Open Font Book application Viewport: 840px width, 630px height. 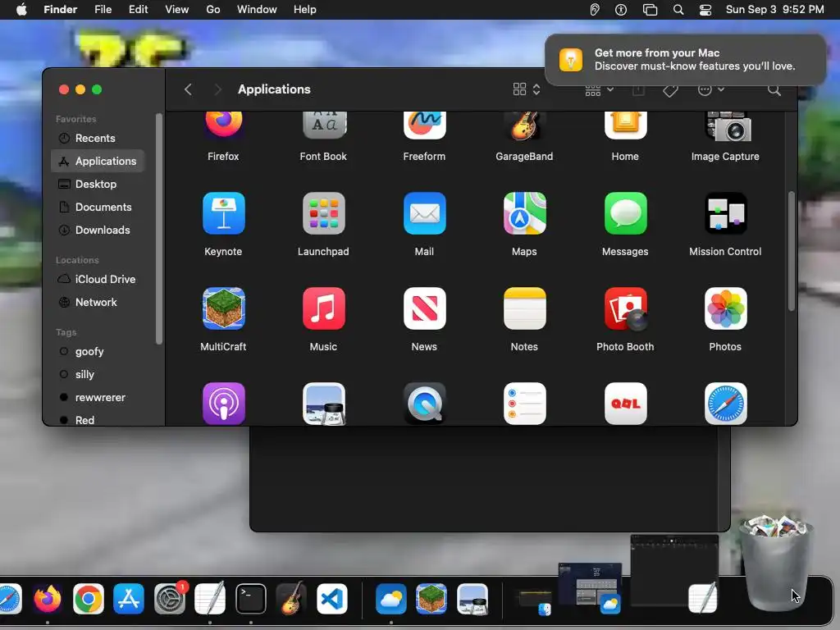click(323, 126)
